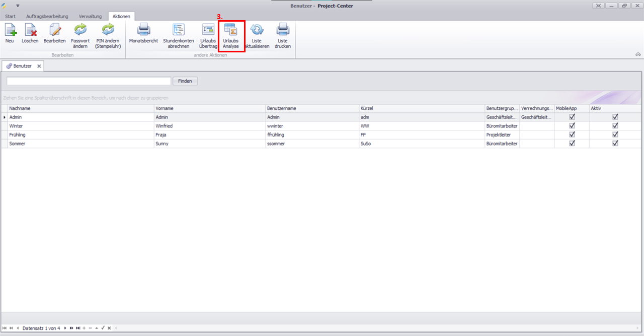This screenshot has height=336, width=644.
Task: Collapse the ribbon with the arrow
Action: [x=637, y=54]
